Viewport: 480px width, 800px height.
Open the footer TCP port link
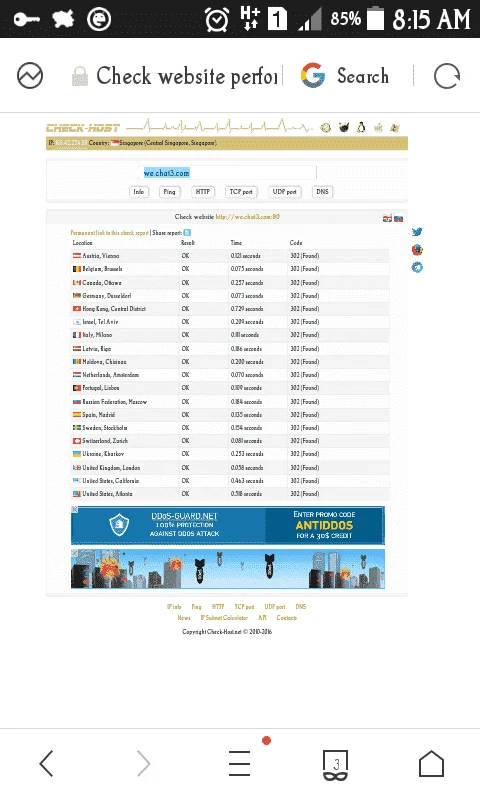click(244, 607)
